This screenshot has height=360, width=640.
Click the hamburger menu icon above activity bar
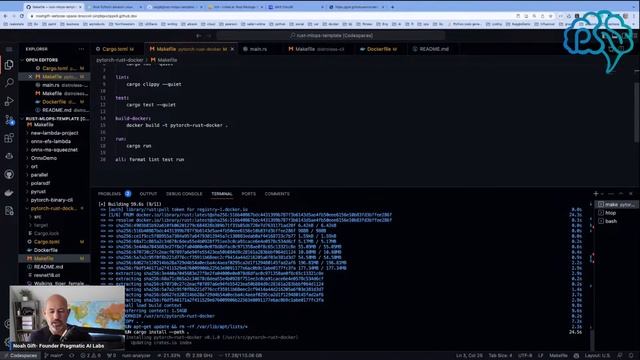tap(9, 49)
